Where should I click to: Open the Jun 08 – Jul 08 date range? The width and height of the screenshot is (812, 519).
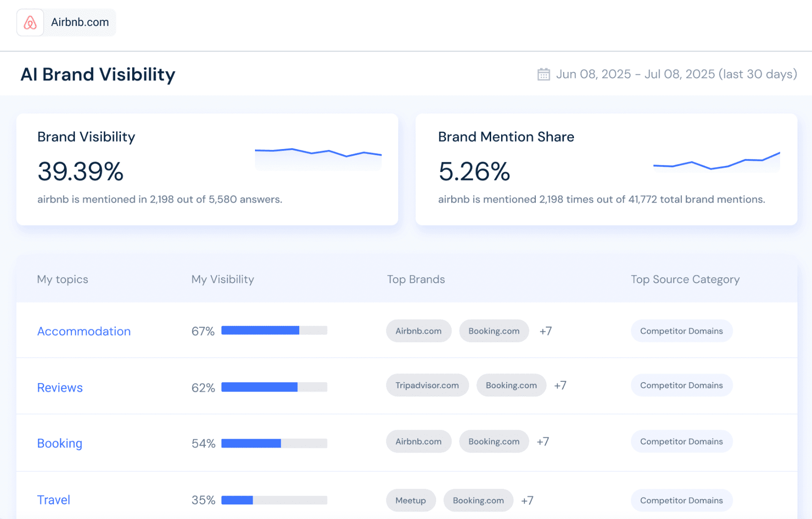(676, 74)
